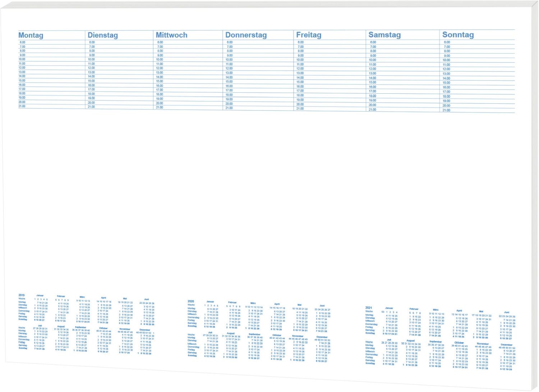Viewport: 539px width, 392px height.
Task: Click the Freitag day heading
Action: 309,35
